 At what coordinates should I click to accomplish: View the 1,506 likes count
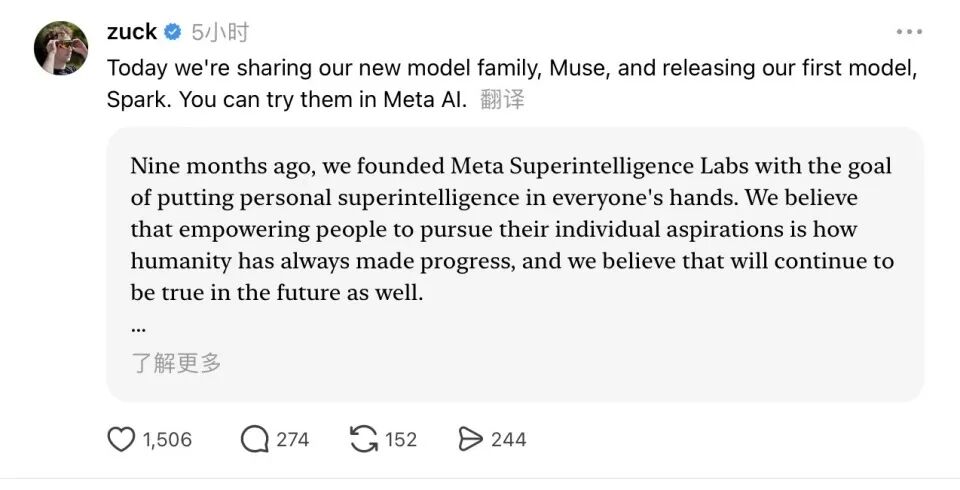(167, 439)
